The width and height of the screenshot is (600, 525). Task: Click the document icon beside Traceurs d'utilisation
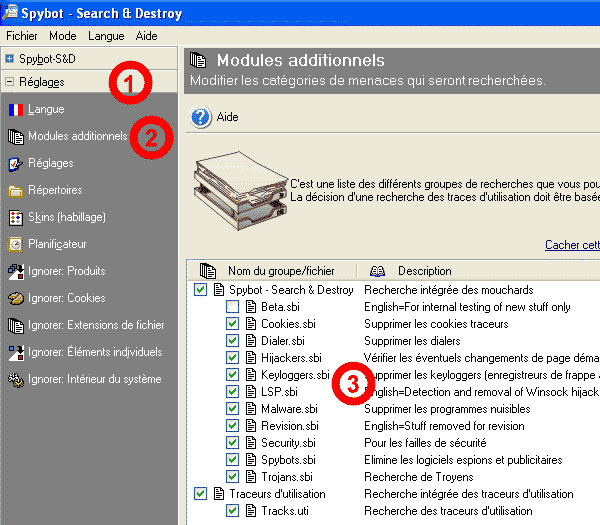(219, 494)
